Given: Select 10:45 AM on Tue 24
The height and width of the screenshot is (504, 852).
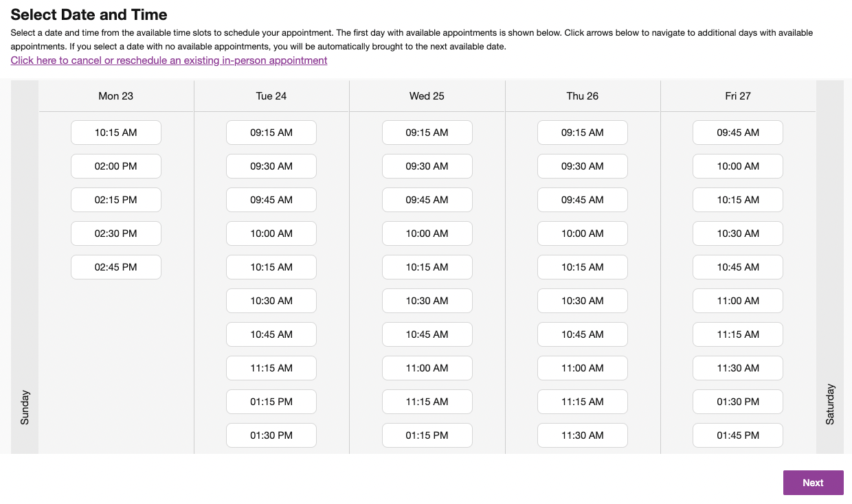Looking at the screenshot, I should pos(271,334).
